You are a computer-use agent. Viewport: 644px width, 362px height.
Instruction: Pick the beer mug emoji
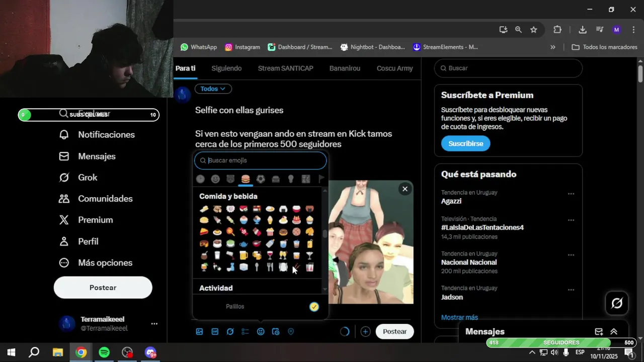[x=244, y=255]
